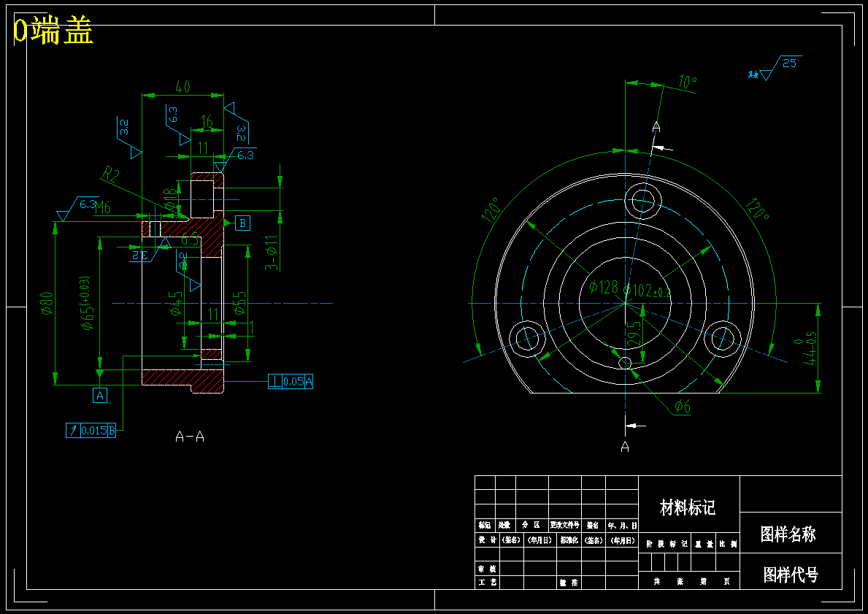Click the 阶段标记 cell
Viewport: 868px width, 614px height.
[x=667, y=544]
